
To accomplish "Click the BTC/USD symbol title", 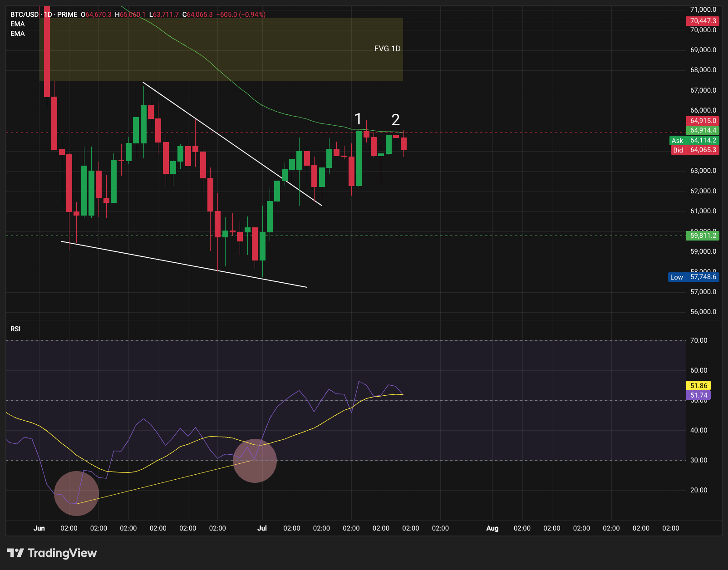I will [25, 15].
